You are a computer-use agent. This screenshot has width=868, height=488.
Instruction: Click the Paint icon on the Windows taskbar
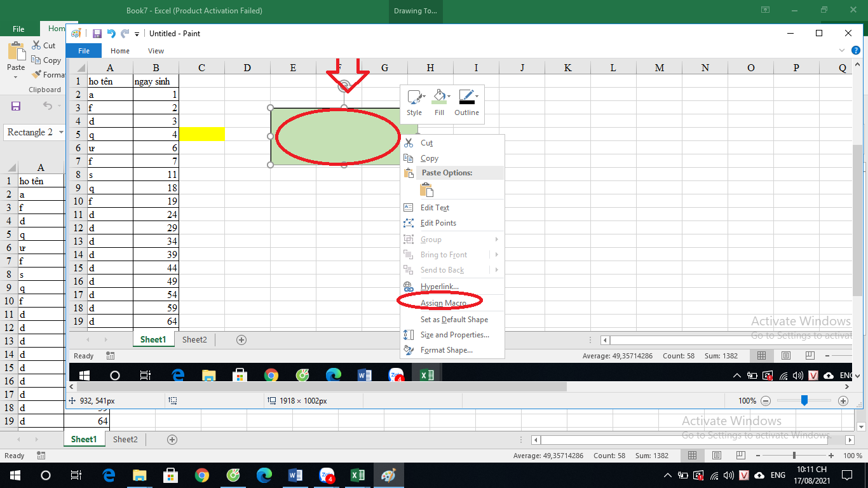click(x=388, y=475)
